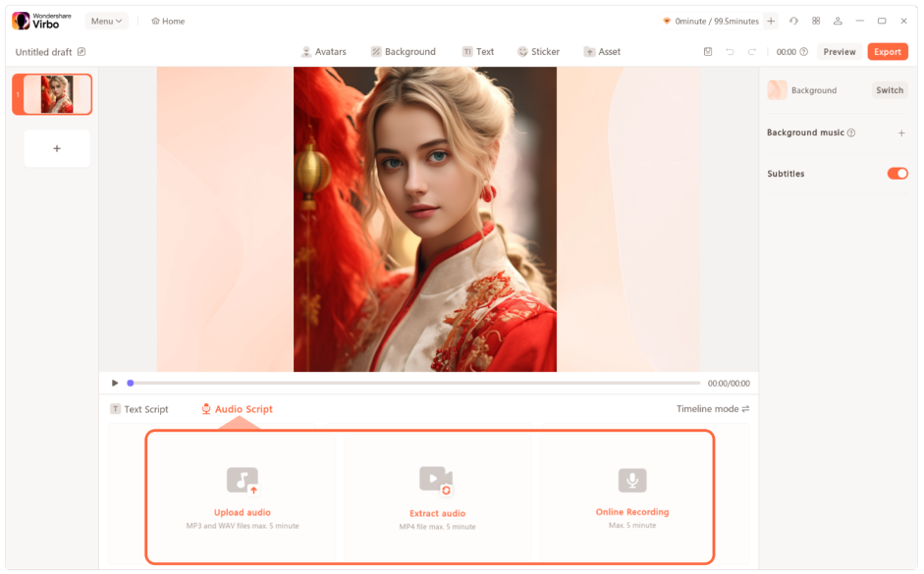Select the Audio Script tab
924x574 pixels.
(x=237, y=409)
